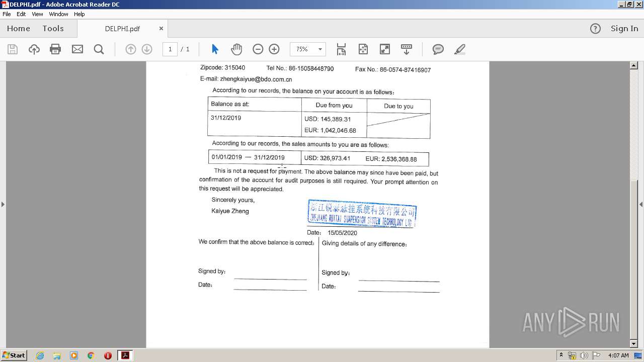Image resolution: width=644 pixels, height=362 pixels.
Task: Open the Edit menu
Action: click(21, 14)
